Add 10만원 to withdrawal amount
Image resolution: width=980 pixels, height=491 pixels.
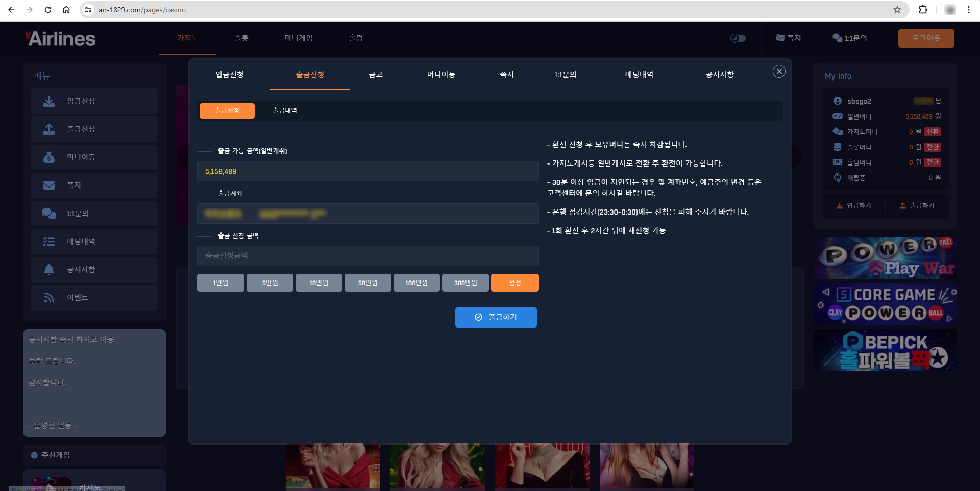pyautogui.click(x=319, y=283)
